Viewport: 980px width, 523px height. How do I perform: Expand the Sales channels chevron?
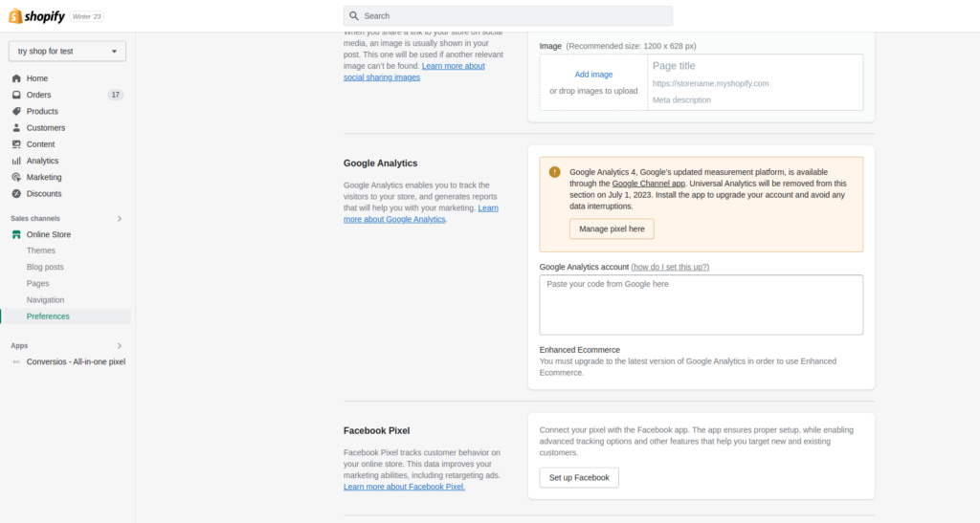coord(120,218)
